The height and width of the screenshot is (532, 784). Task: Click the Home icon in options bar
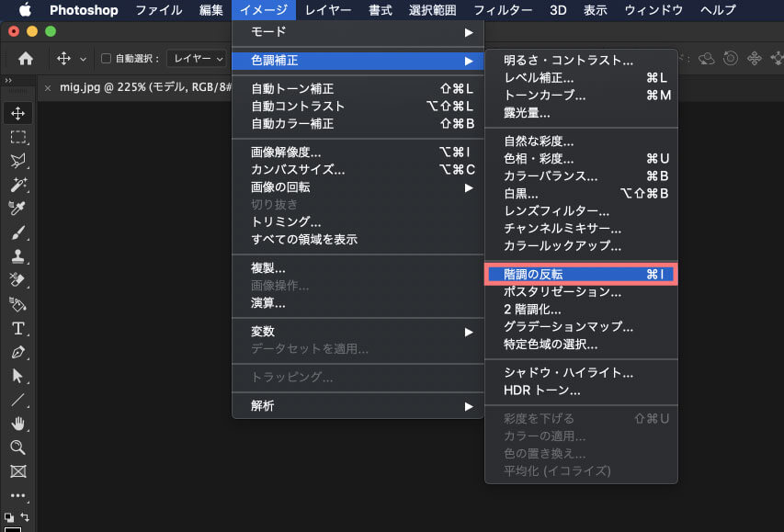pyautogui.click(x=26, y=59)
